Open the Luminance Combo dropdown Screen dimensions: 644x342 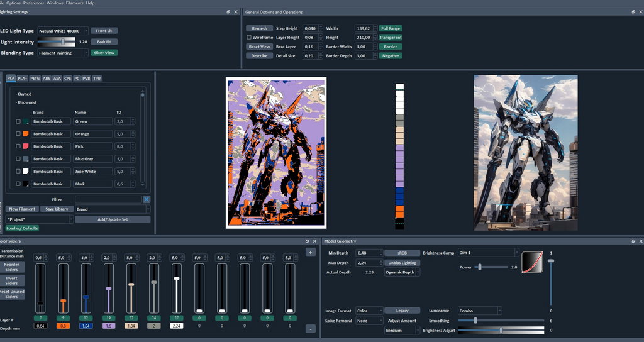pos(480,311)
